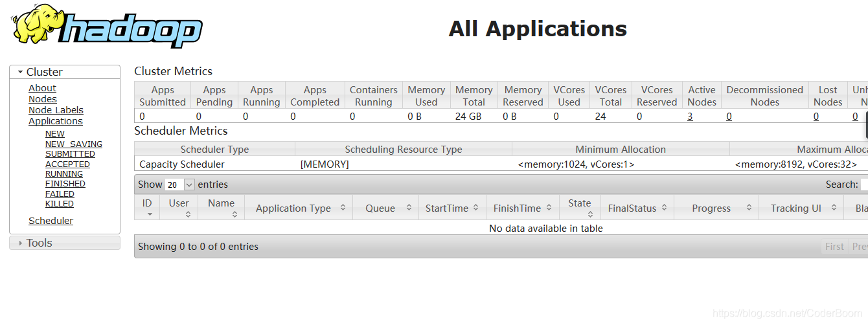Filter applications by NEW_SAVING state
This screenshot has width=868, height=325.
74,144
